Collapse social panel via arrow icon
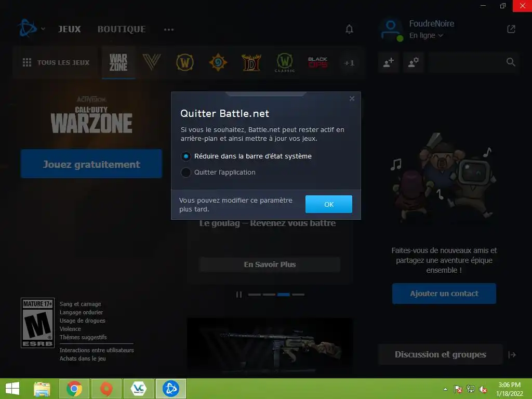 point(512,355)
